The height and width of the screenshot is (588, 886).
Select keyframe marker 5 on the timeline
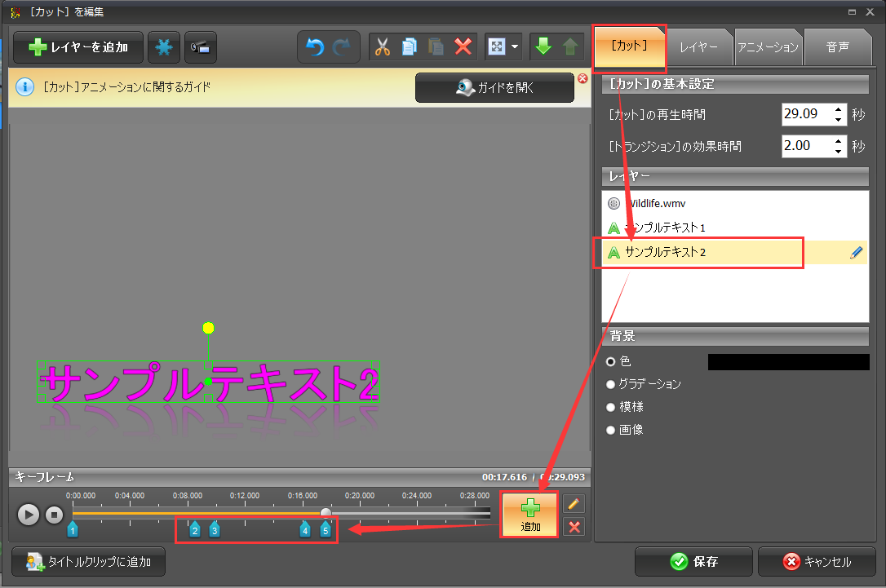point(326,529)
